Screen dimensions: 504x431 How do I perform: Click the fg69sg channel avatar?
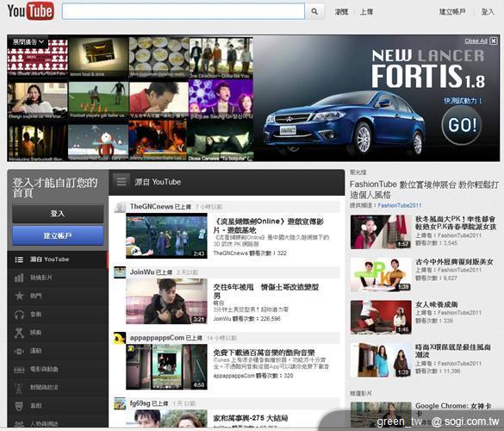[x=120, y=403]
